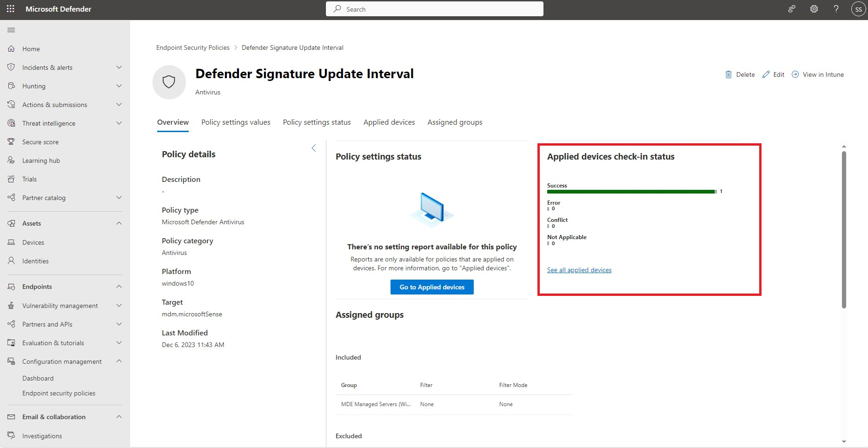Collapse the Assets section chevron
The width and height of the screenshot is (868, 448).
(119, 223)
